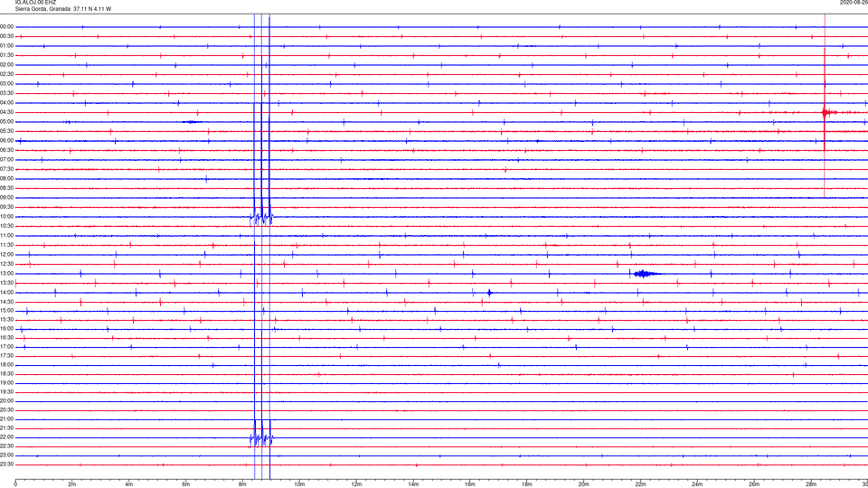Select the 14:30 row time label

coord(6,302)
